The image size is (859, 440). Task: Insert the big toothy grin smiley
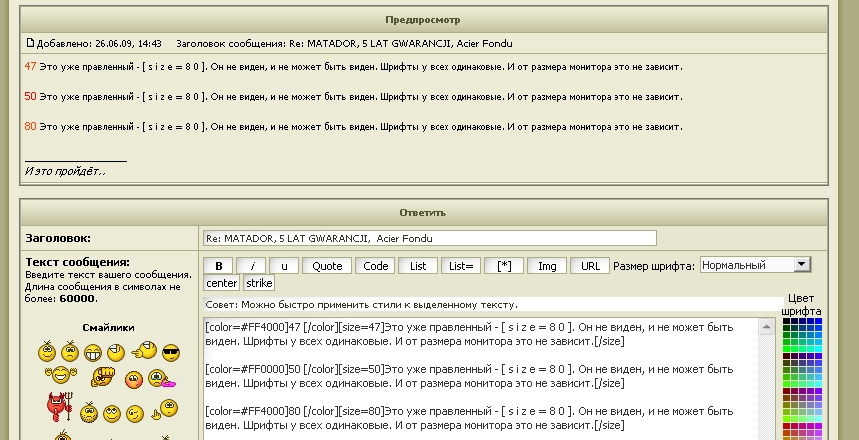coord(93,353)
